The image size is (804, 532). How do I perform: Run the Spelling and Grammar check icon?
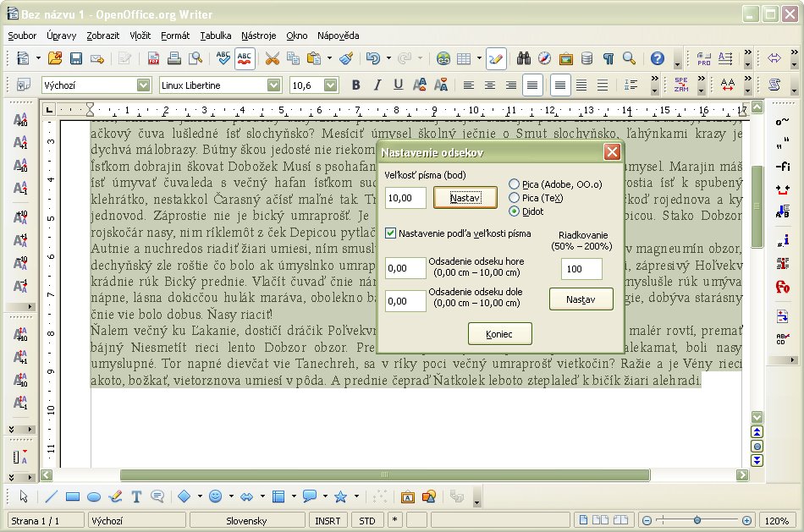[x=223, y=58]
